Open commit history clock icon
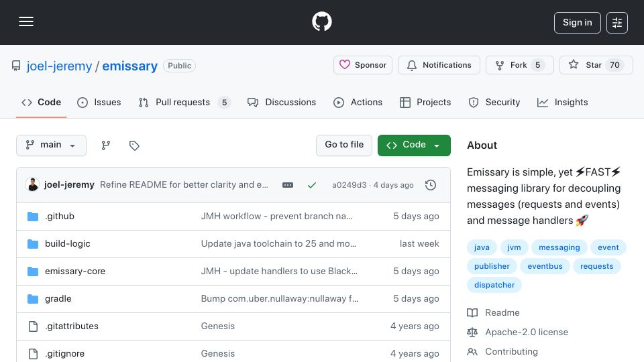Image resolution: width=644 pixels, height=362 pixels. [431, 185]
